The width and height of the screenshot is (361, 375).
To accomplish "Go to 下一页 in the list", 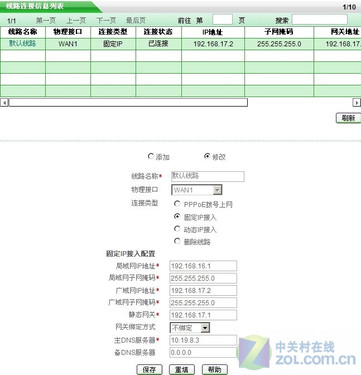I will tap(106, 21).
